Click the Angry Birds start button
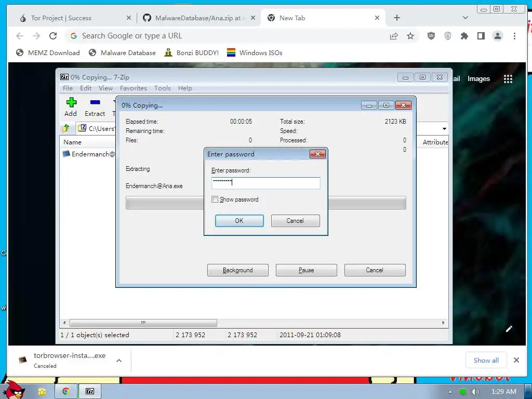Image resolution: width=532 pixels, height=399 pixels. [15, 390]
